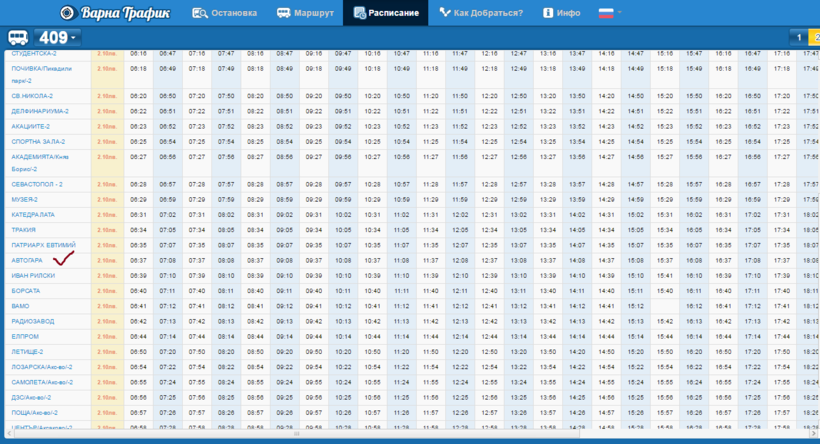This screenshot has width=820, height=444.
Task: Open the Как Добраться directions page
Action: point(481,13)
